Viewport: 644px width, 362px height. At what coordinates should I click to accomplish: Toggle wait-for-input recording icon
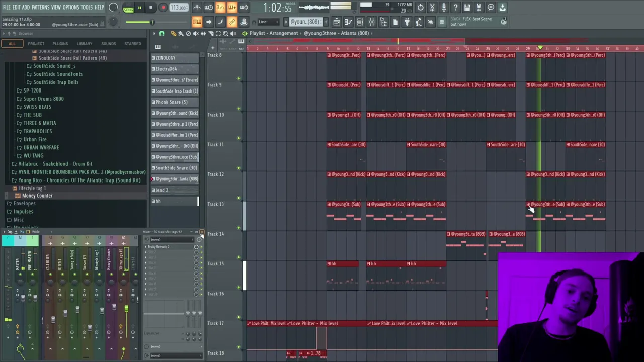tap(208, 8)
